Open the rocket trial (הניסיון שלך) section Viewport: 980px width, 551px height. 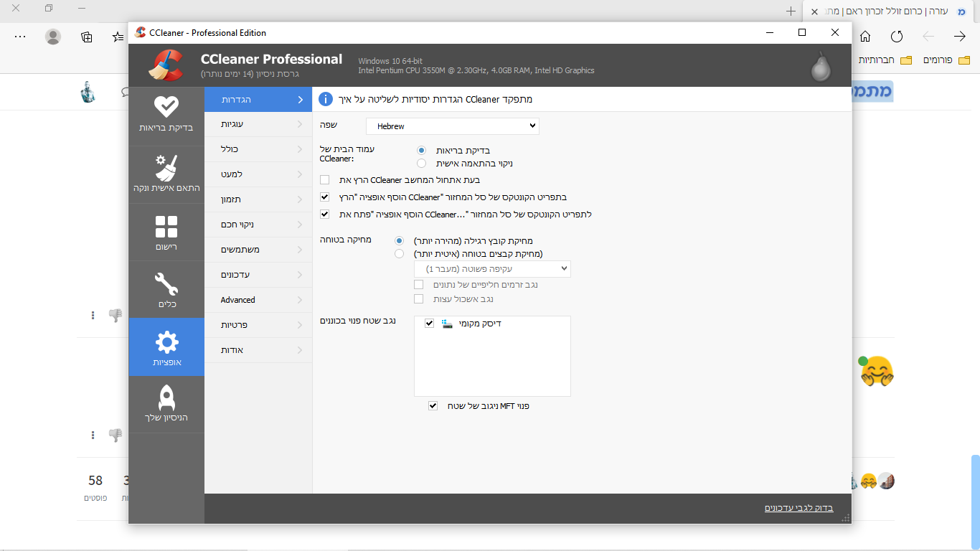[x=166, y=404]
